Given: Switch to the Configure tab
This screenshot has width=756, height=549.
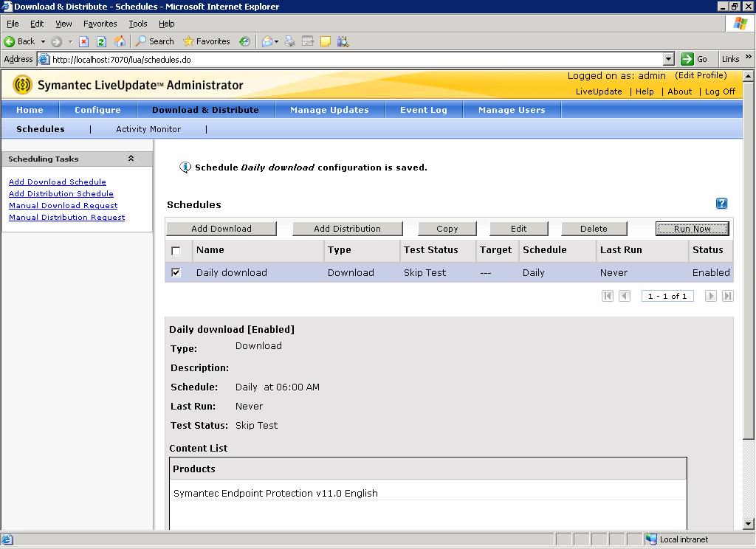Looking at the screenshot, I should click(x=98, y=110).
